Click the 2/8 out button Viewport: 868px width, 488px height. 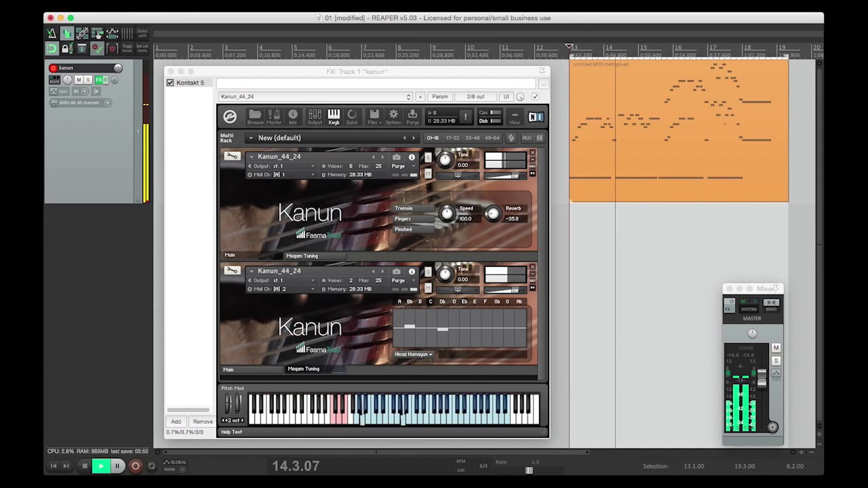(475, 97)
